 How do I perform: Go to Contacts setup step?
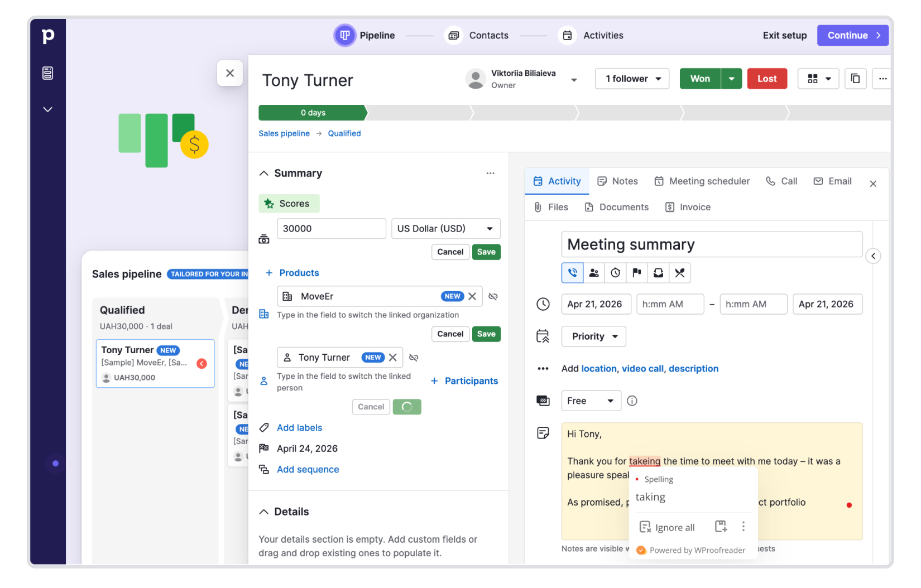click(x=477, y=35)
